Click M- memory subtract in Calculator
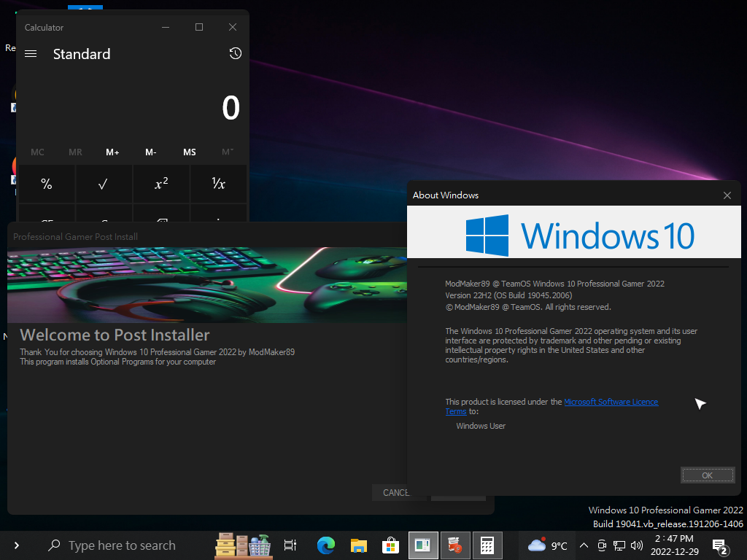The image size is (747, 560). click(x=150, y=152)
